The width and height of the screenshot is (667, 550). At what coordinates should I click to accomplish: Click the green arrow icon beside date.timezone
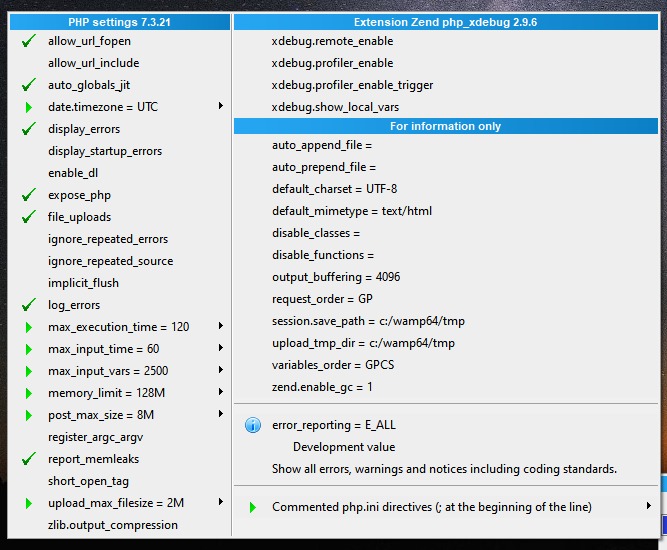tap(28, 107)
